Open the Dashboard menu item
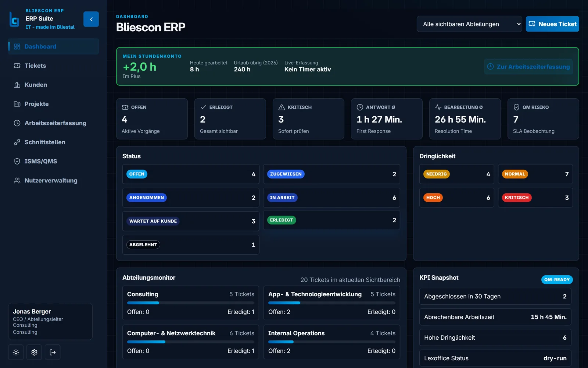 click(x=54, y=46)
